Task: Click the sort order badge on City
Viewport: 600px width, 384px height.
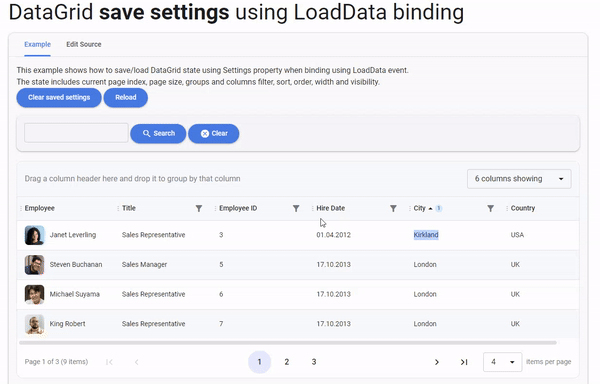Action: [x=439, y=208]
